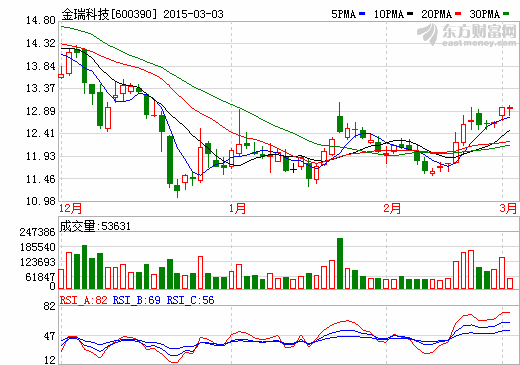Click the 12.41 price axis label

coord(41,134)
